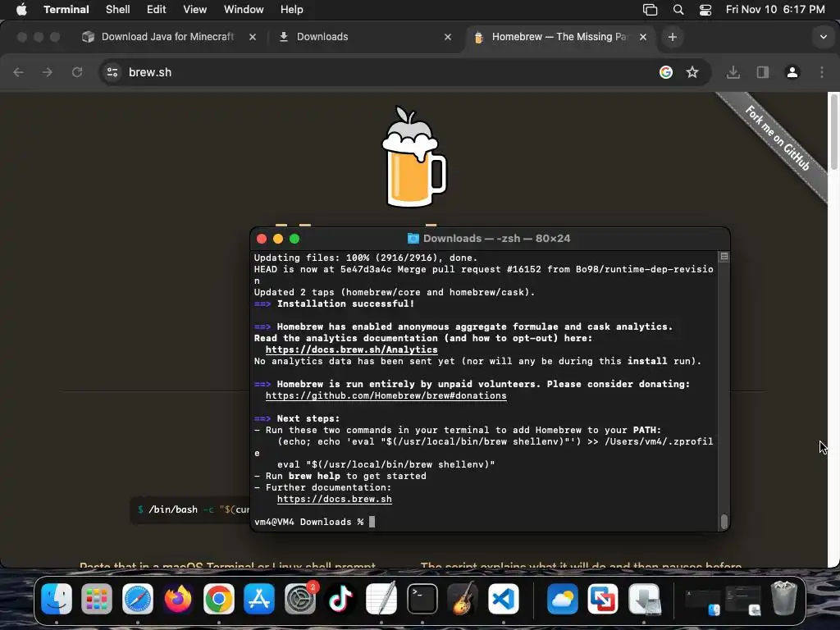This screenshot has height=630, width=840.
Task: Click the Downloads folder icon in Terminal title
Action: point(413,239)
